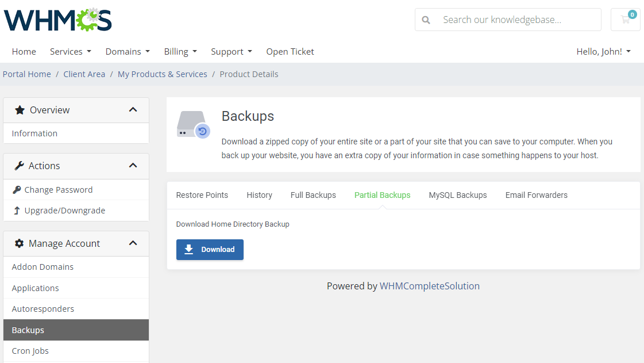Switch to the MySQL Backups tab
Image resolution: width=644 pixels, height=363 pixels.
458,195
